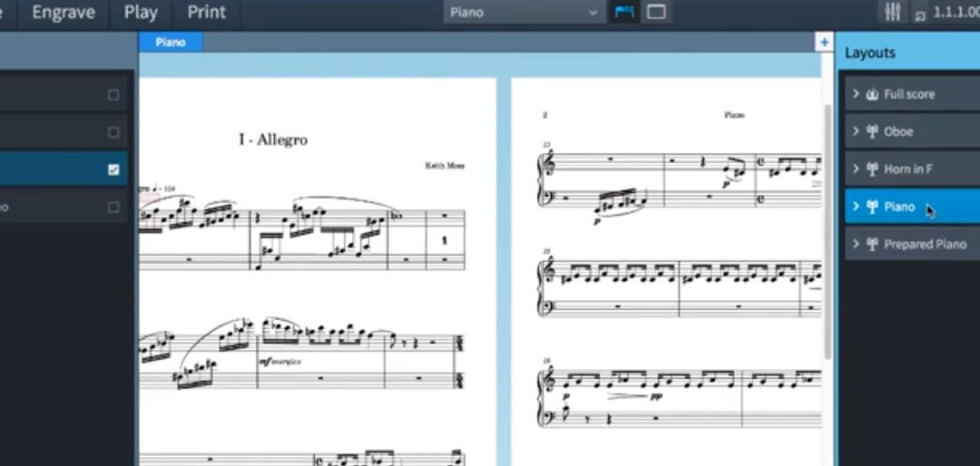
Task: Expand the Prepared Piano layout arrow
Action: pos(857,244)
